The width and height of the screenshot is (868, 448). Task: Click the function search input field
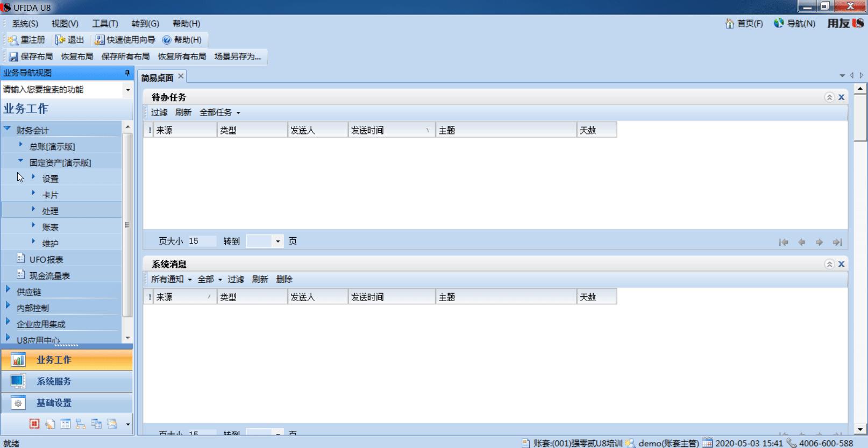[62, 90]
